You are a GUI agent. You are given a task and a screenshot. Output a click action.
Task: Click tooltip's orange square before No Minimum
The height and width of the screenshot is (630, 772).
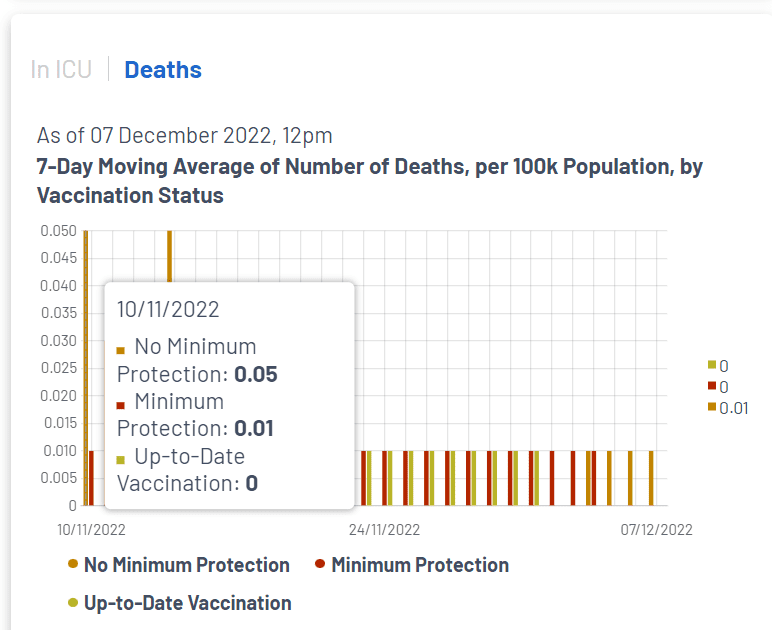click(121, 350)
